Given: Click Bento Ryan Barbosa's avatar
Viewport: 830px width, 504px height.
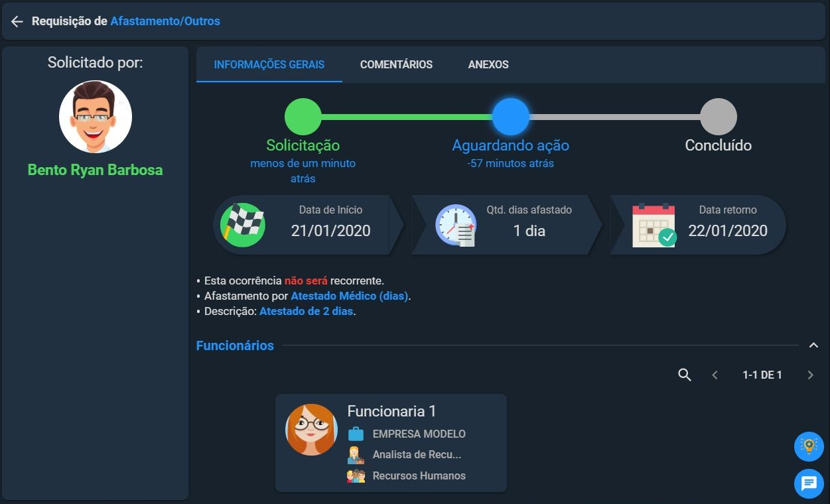Looking at the screenshot, I should [x=96, y=117].
